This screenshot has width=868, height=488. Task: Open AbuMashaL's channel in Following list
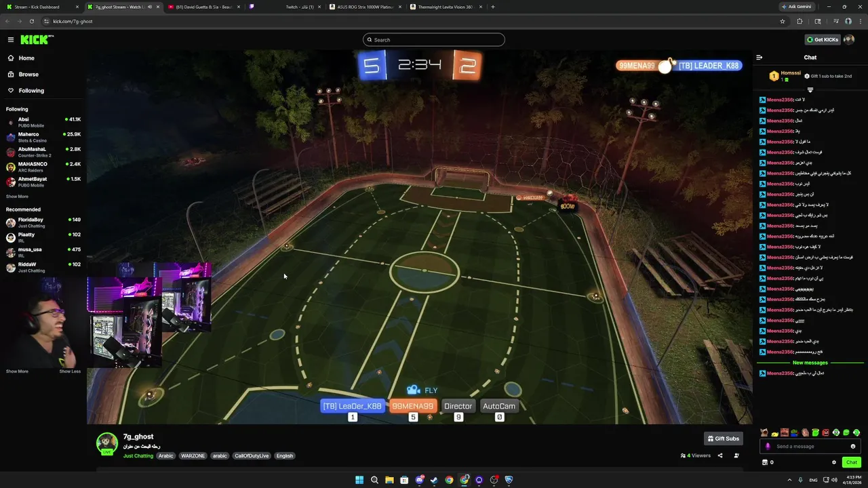tap(43, 152)
